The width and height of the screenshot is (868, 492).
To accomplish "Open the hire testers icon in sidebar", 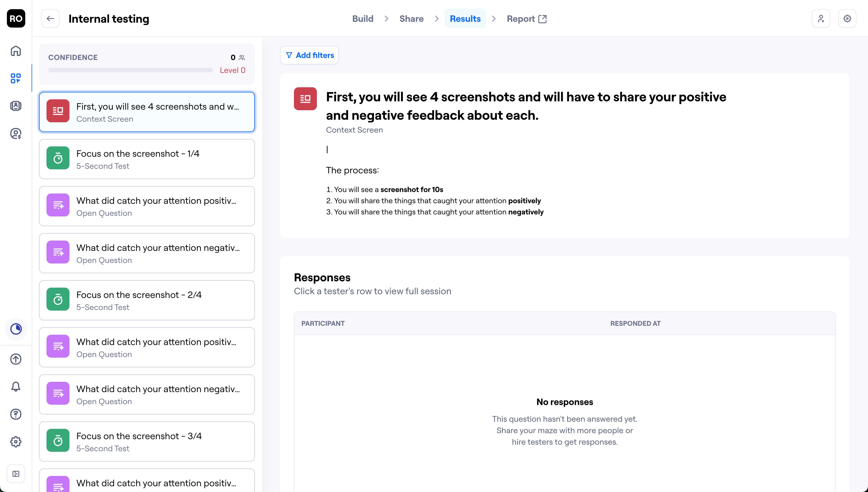I will 16,133.
